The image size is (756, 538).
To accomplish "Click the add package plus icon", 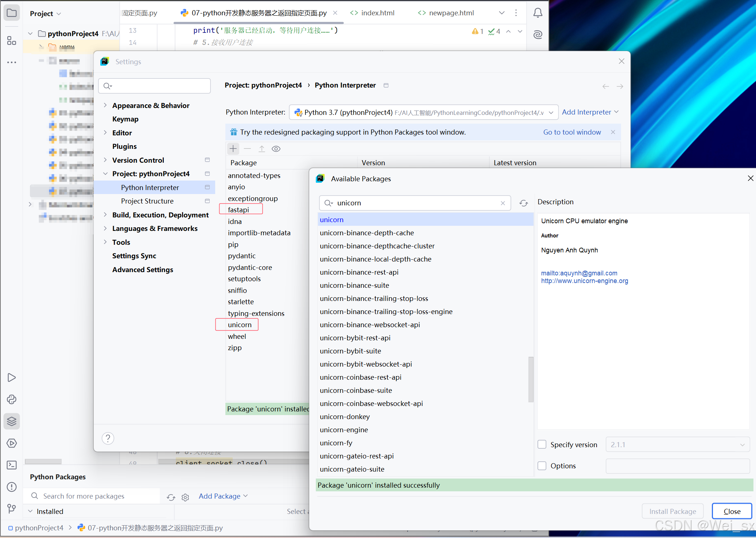I will (x=233, y=149).
